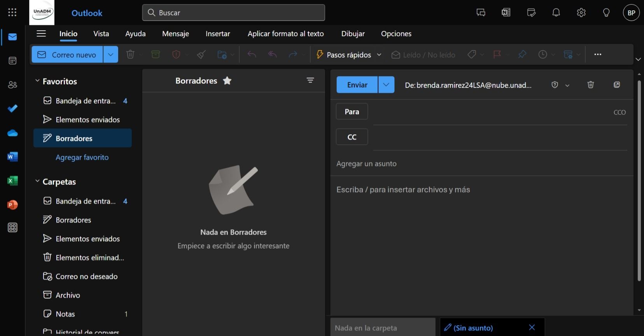Collapse the Favoritos section
Screen dimensions: 644x336
[38, 81]
